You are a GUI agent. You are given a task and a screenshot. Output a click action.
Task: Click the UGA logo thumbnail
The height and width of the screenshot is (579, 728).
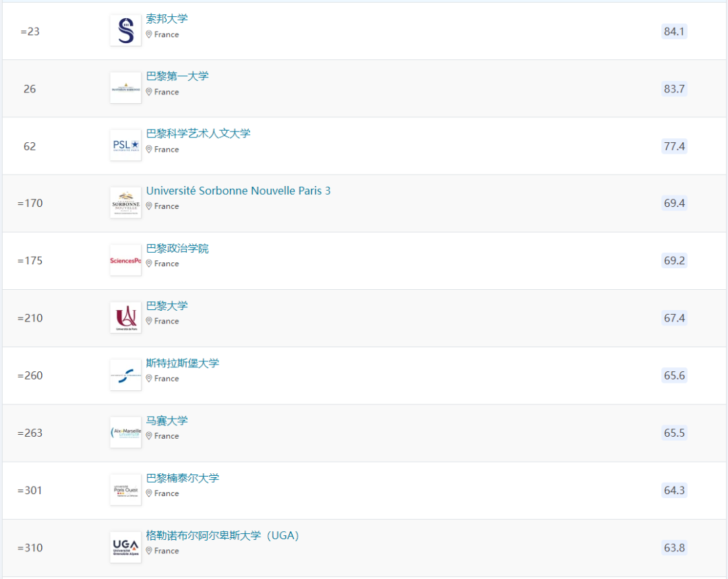tap(125, 547)
